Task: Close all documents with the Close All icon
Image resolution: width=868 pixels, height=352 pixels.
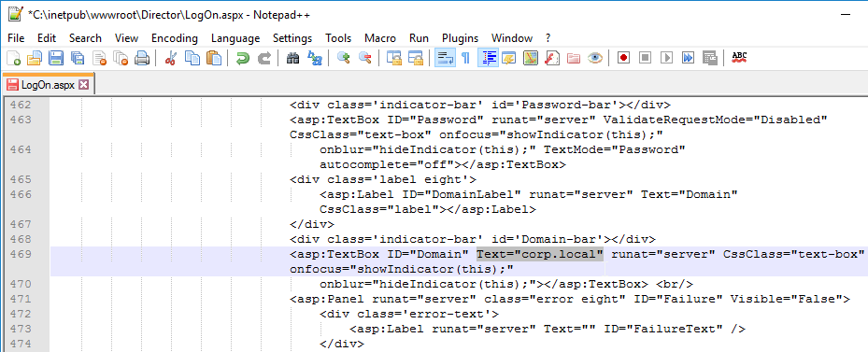Action: tap(121, 58)
